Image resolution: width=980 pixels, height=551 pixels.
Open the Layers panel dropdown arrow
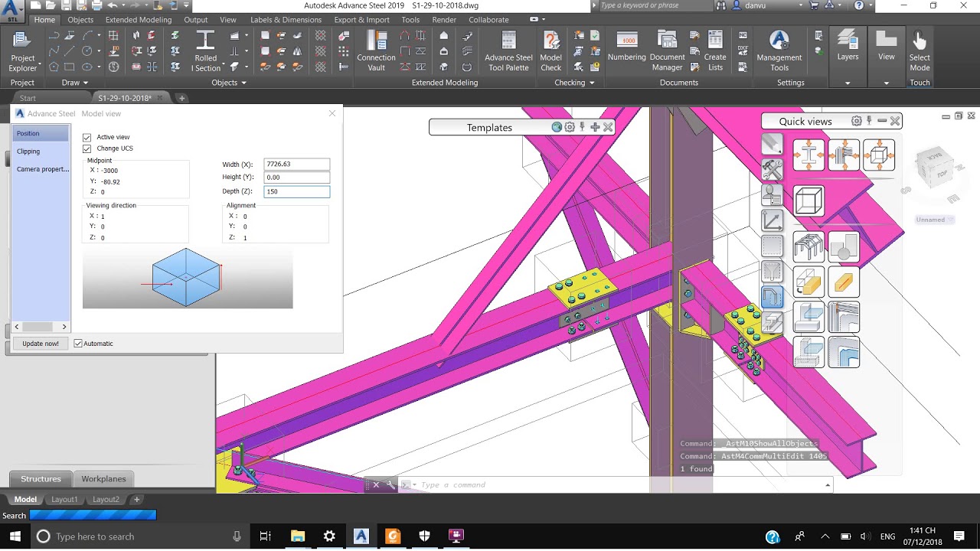pos(848,83)
